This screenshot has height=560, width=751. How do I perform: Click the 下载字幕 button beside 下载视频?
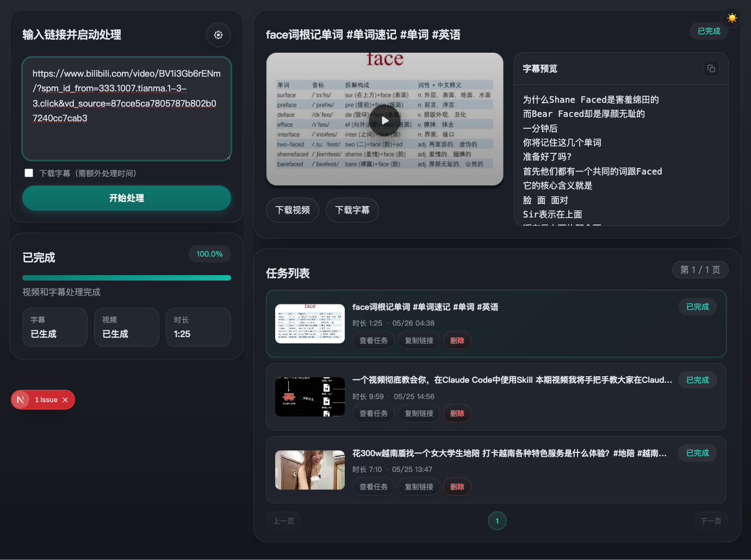click(x=352, y=210)
